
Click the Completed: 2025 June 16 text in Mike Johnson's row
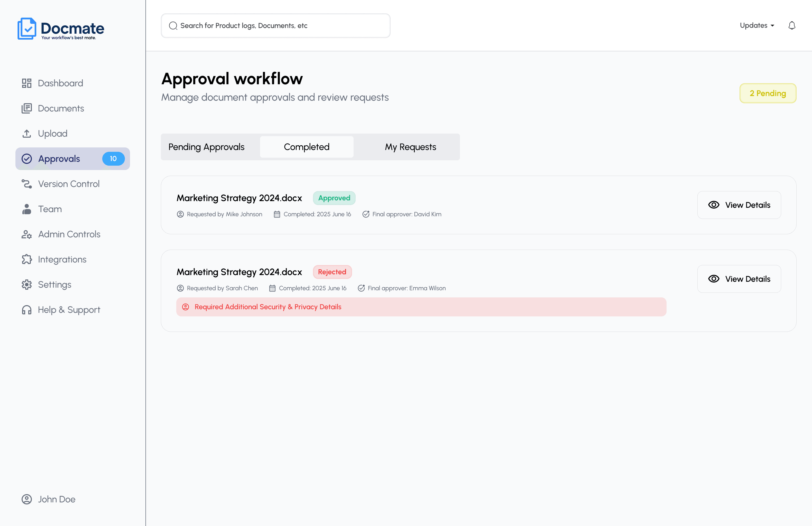click(317, 214)
